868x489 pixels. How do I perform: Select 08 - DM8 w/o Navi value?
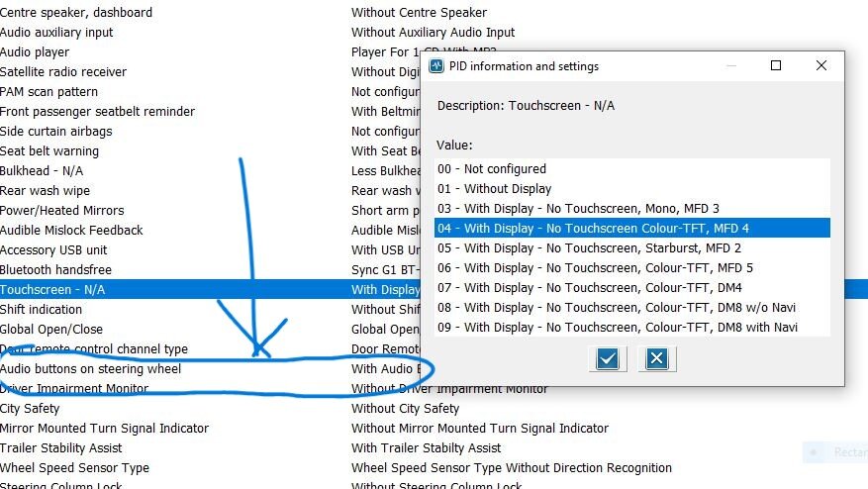(x=617, y=307)
